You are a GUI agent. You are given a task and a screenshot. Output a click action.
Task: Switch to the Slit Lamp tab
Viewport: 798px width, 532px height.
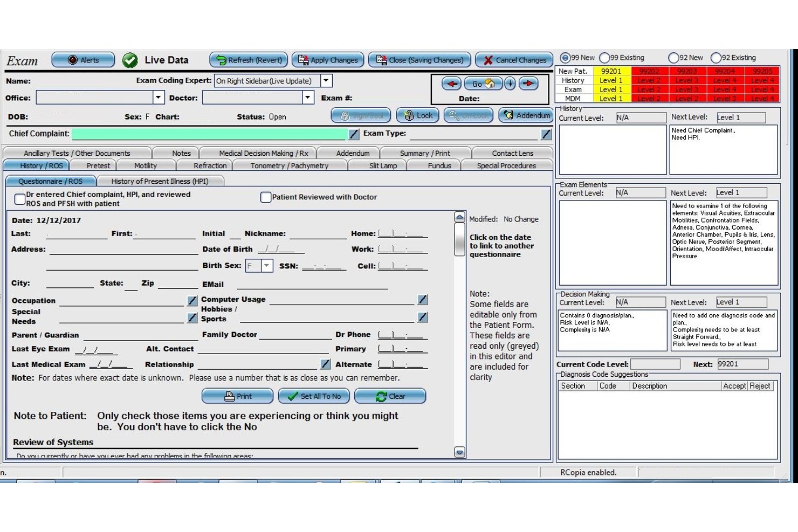click(383, 165)
